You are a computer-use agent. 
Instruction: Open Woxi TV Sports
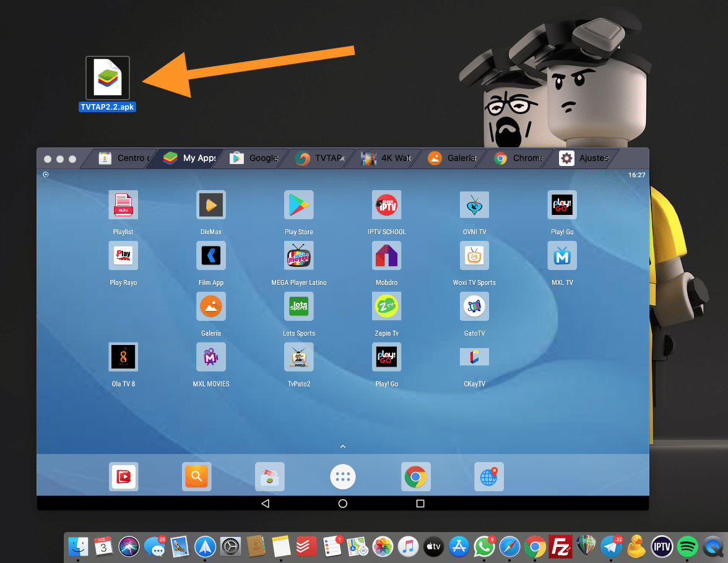pos(474,255)
